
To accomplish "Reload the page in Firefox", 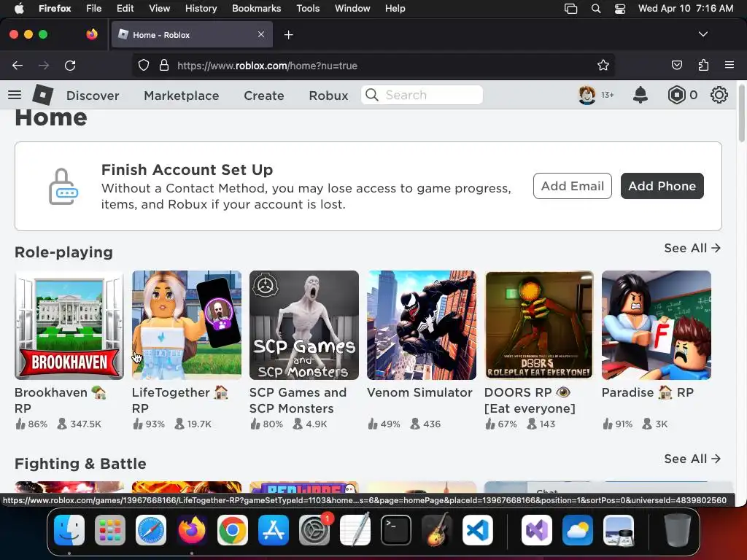I will [x=70, y=66].
